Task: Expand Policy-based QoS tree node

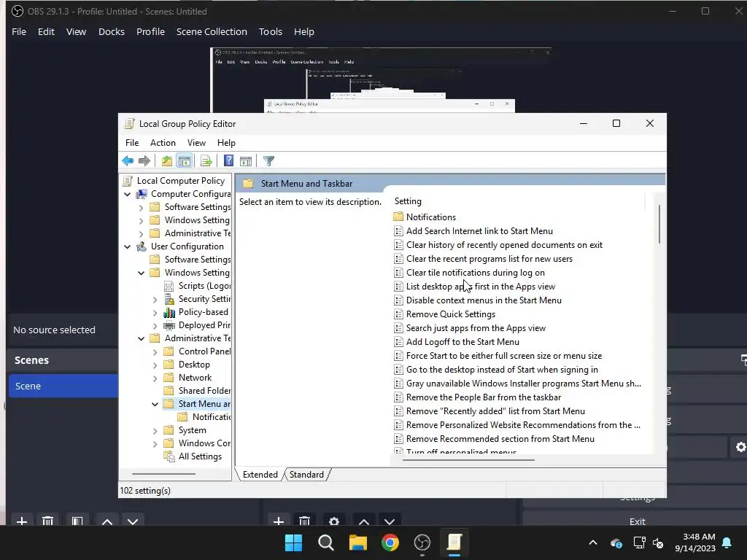Action: click(155, 313)
